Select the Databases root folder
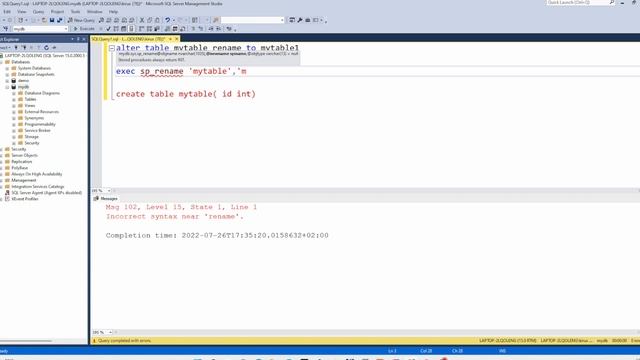 [20, 62]
